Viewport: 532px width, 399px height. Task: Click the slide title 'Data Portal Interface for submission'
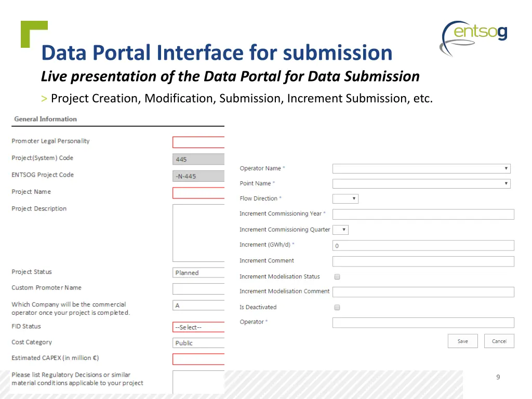pyautogui.click(x=217, y=53)
